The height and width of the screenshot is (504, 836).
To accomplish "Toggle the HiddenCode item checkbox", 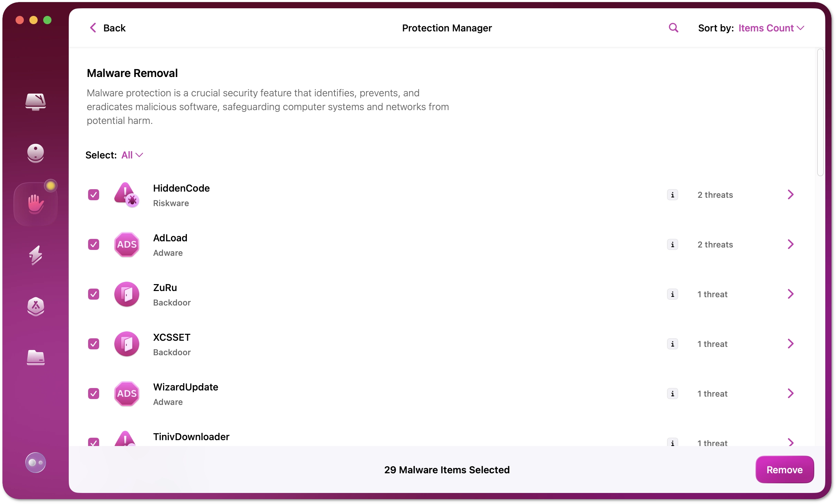I will pyautogui.click(x=94, y=194).
